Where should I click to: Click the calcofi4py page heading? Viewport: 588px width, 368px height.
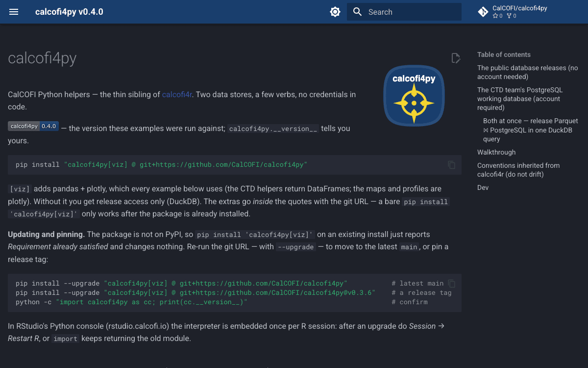(42, 58)
